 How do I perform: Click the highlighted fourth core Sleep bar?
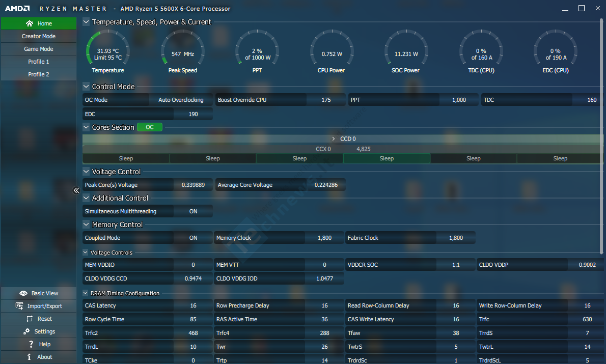pos(387,158)
